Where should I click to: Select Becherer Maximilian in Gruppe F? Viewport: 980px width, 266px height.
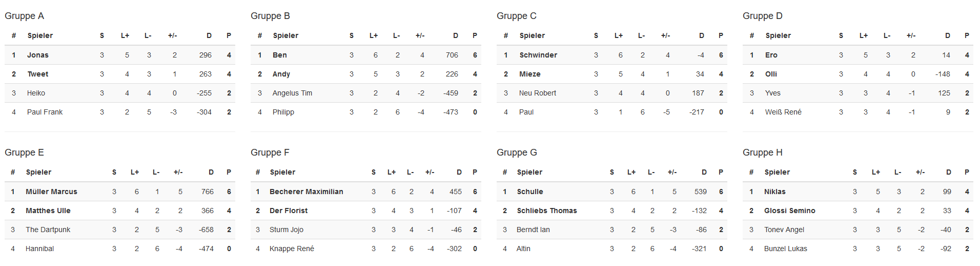pos(307,192)
